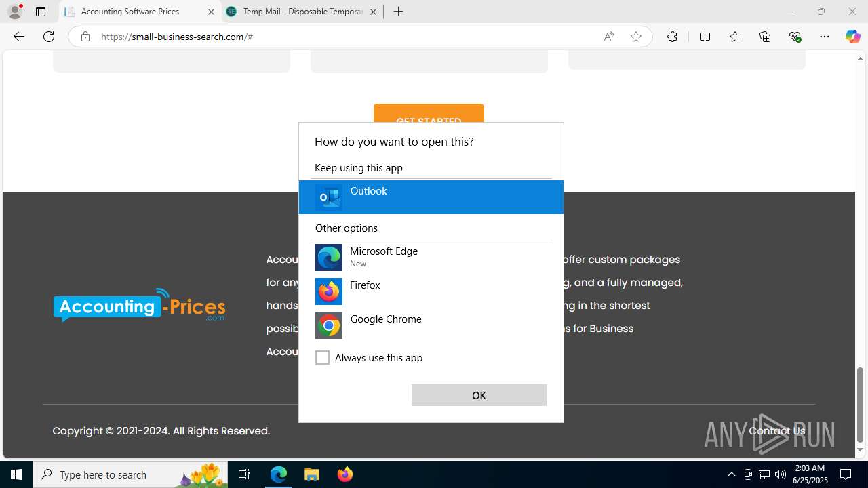The image size is (868, 488).
Task: Open the Contact Us footer link
Action: pos(777,431)
